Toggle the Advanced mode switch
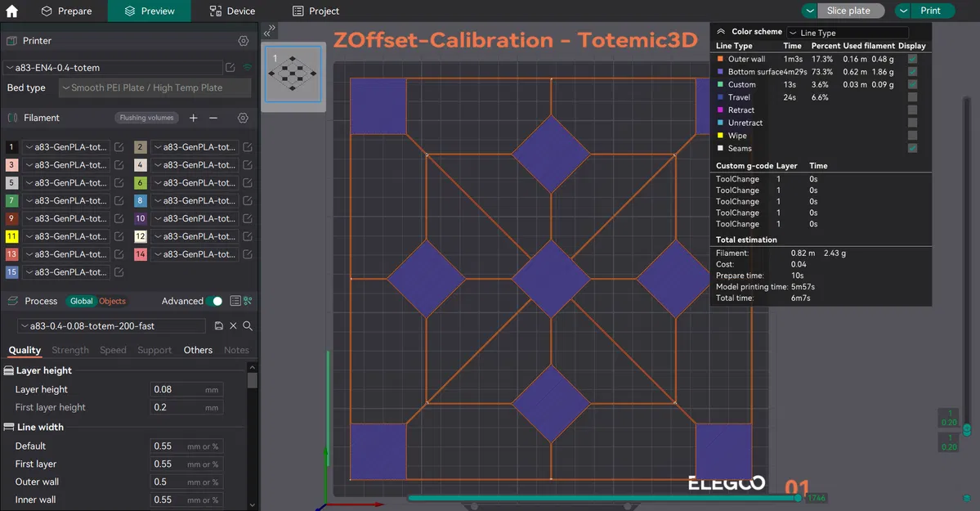 [214, 301]
